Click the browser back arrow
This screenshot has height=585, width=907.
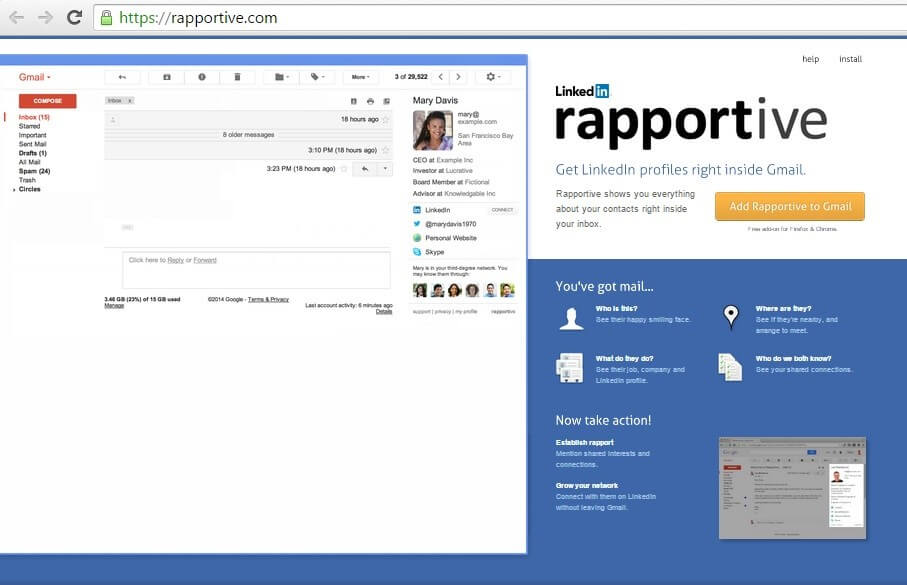(17, 17)
